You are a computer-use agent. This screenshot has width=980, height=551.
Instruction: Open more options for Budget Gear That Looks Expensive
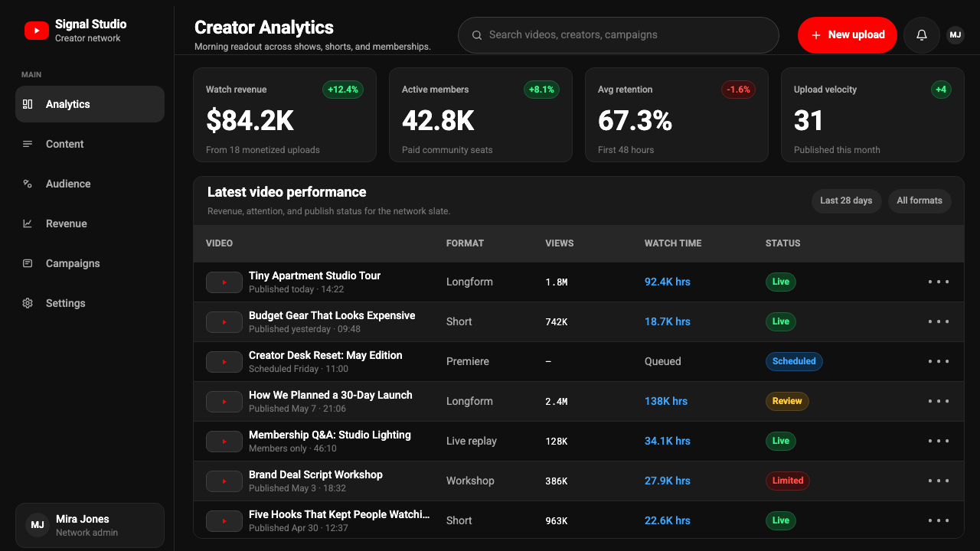(x=939, y=321)
